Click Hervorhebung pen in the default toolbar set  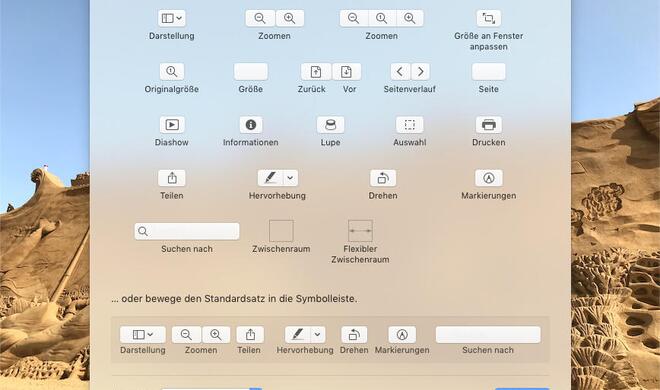click(298, 334)
